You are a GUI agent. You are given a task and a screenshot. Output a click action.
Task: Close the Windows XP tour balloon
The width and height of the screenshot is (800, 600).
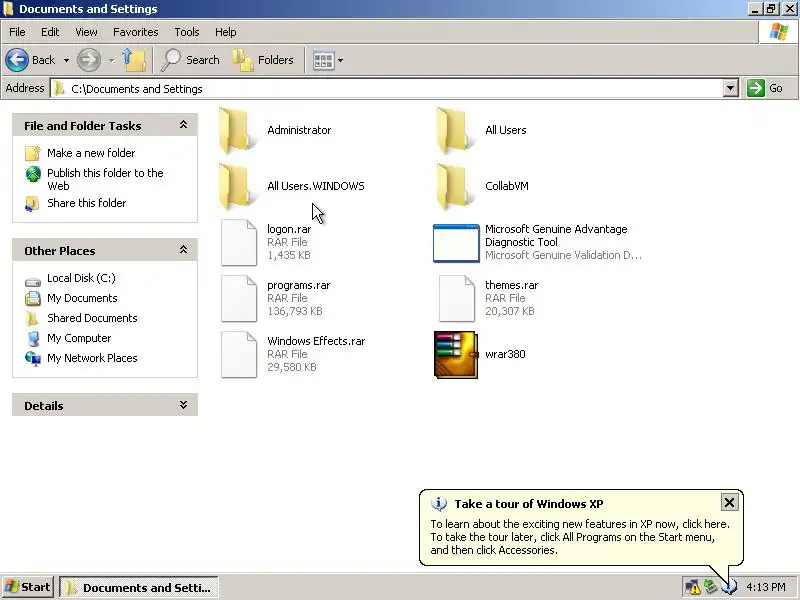click(x=729, y=503)
